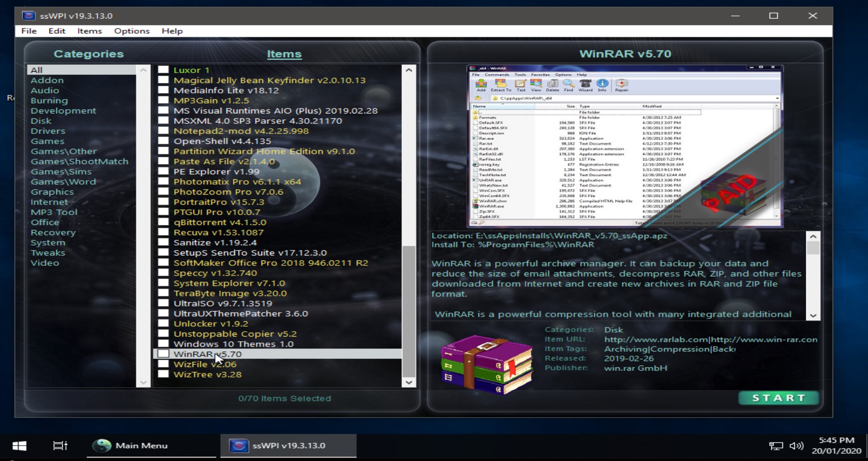Viewport: 868px width, 461px height.
Task: Check the qBittorrent v4.1.5.0 box
Action: (x=163, y=222)
